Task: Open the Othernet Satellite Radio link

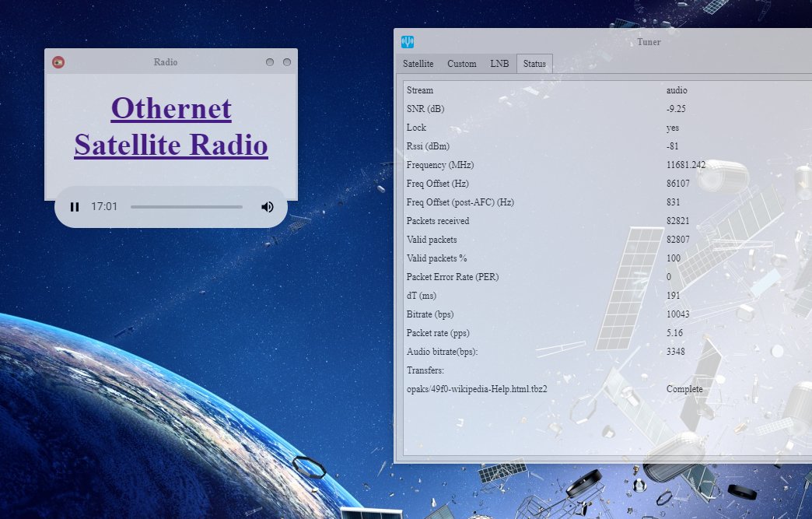Action: [171, 126]
